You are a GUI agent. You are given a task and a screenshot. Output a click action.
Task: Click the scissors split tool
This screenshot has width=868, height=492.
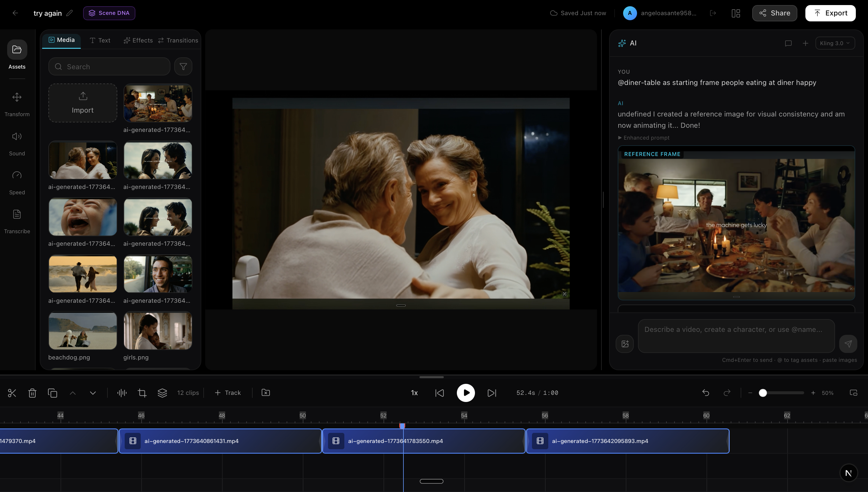point(12,393)
